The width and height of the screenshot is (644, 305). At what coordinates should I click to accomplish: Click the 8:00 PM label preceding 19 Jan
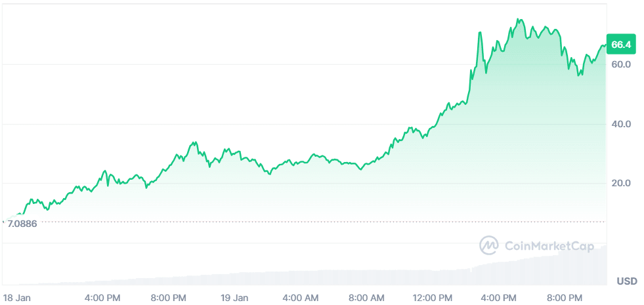(169, 298)
